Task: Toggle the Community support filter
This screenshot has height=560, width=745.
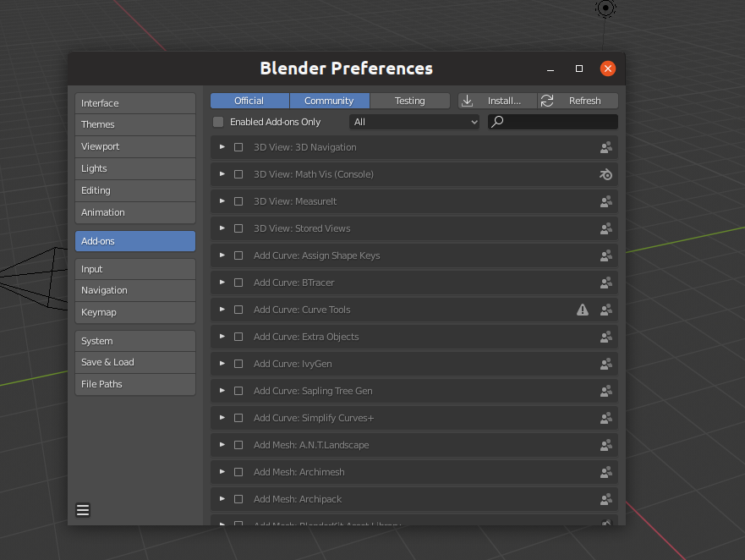Action: pyautogui.click(x=329, y=101)
